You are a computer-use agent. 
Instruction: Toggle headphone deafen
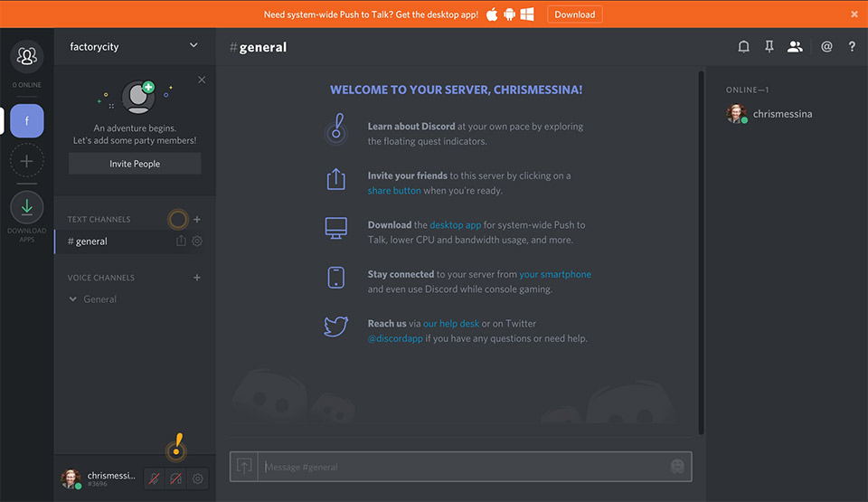176,478
